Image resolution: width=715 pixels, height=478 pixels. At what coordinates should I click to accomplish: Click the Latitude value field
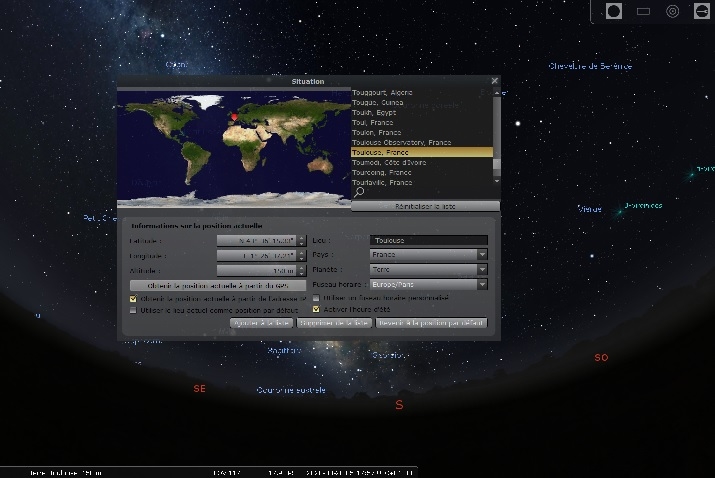click(257, 240)
